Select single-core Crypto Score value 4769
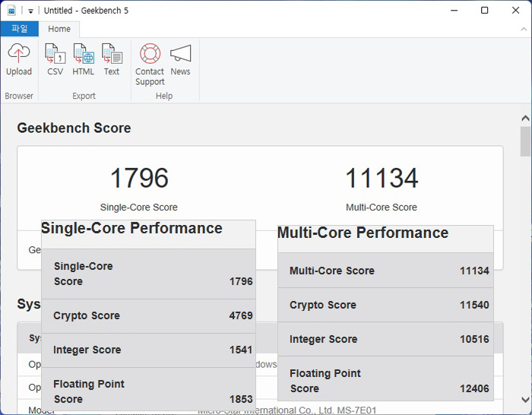The height and width of the screenshot is (415, 532). pos(241,315)
